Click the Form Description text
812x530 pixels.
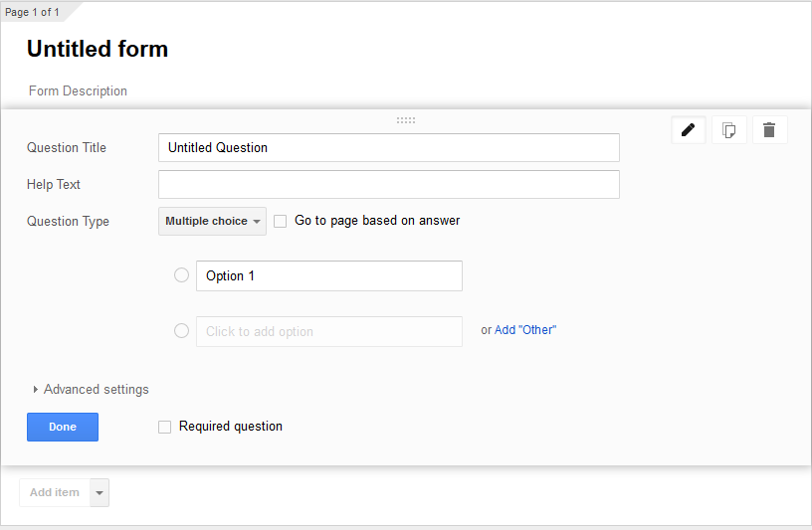click(79, 90)
